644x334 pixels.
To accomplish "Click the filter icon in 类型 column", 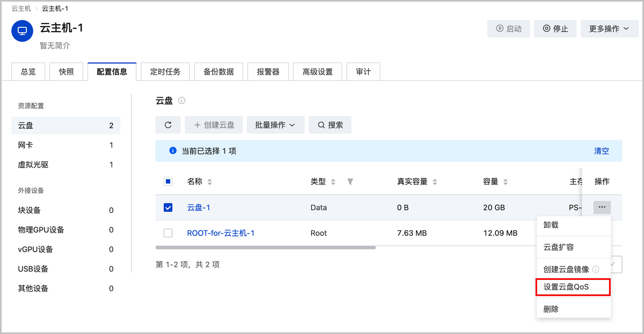I will (350, 182).
